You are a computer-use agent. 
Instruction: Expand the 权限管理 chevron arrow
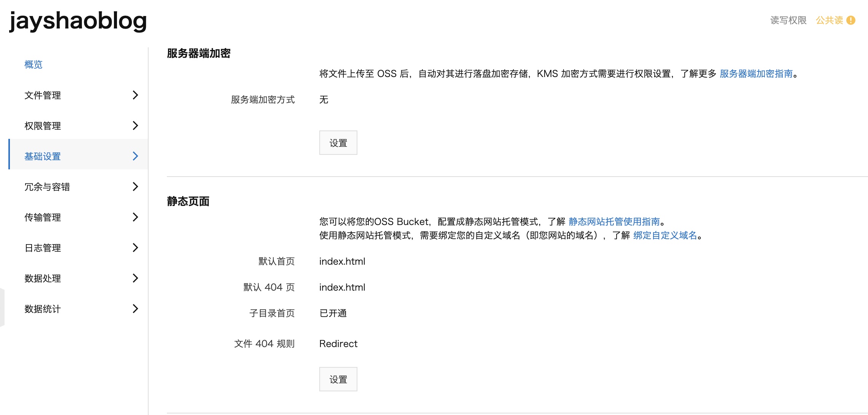point(135,125)
